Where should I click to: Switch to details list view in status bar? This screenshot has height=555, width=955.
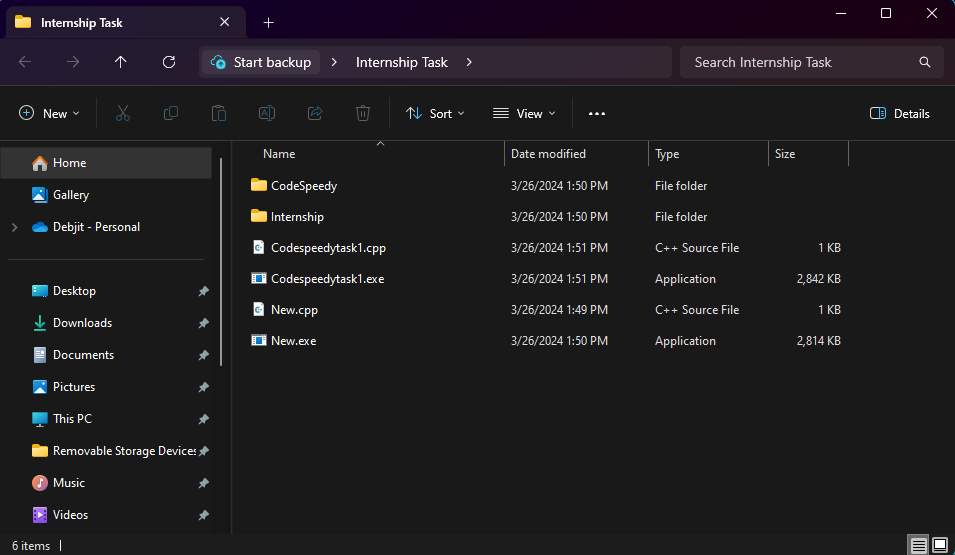click(x=918, y=545)
